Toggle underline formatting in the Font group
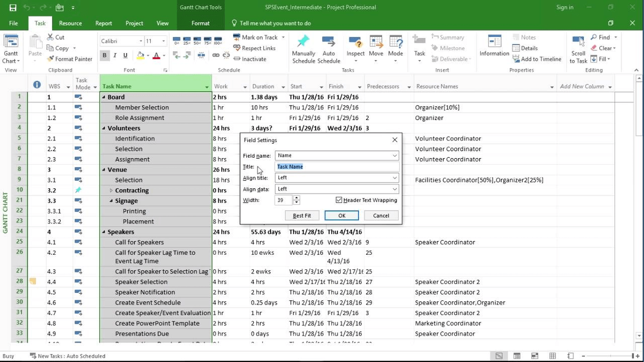Screen dimensions: 644x362 click(124, 55)
